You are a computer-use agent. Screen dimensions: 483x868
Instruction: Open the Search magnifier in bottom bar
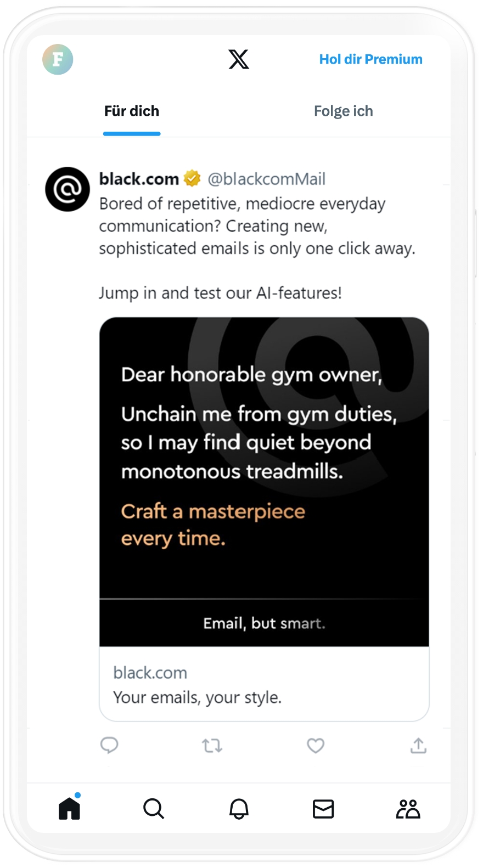coord(154,809)
